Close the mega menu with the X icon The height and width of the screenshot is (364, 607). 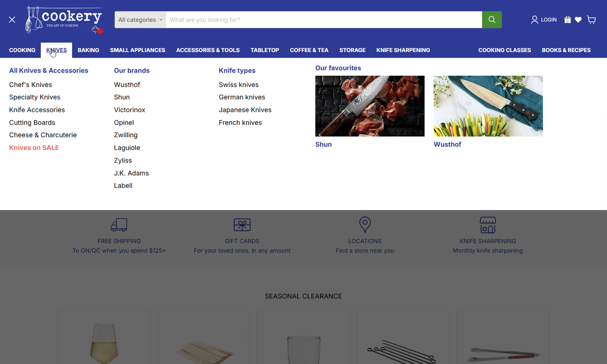pyautogui.click(x=12, y=20)
